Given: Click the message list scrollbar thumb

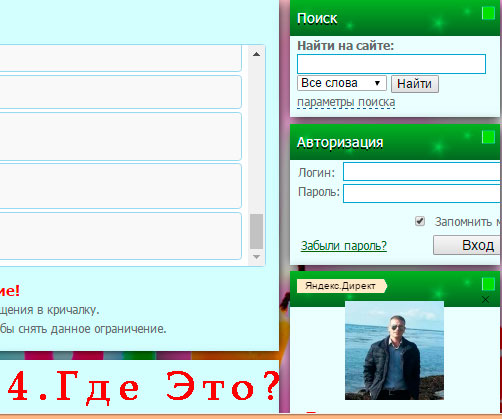Looking at the screenshot, I should point(256,231).
